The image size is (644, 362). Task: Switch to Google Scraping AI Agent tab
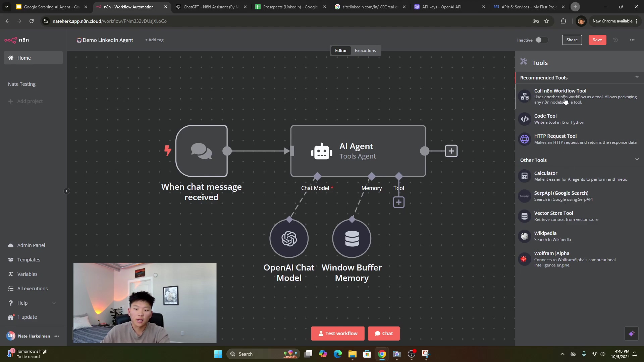52,7
